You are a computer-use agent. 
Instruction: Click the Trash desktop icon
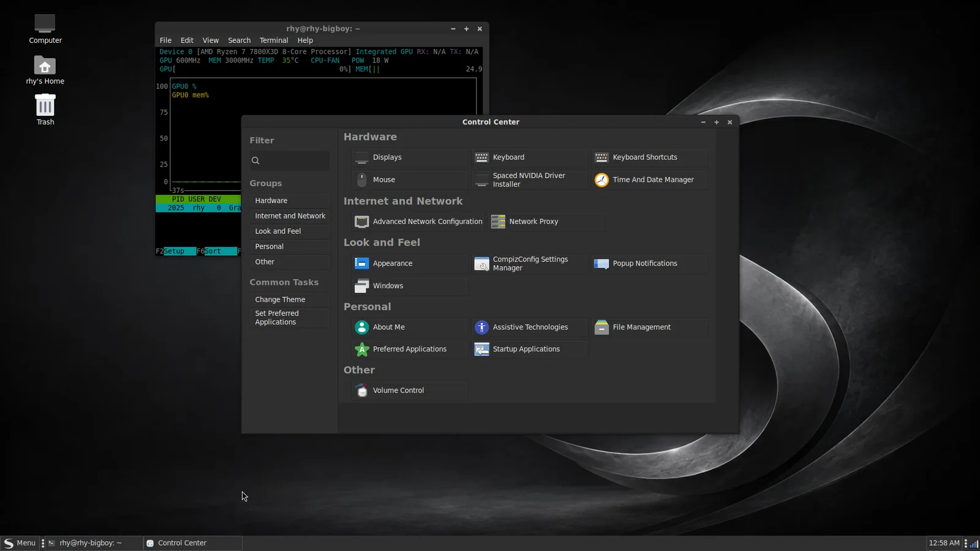tap(45, 110)
